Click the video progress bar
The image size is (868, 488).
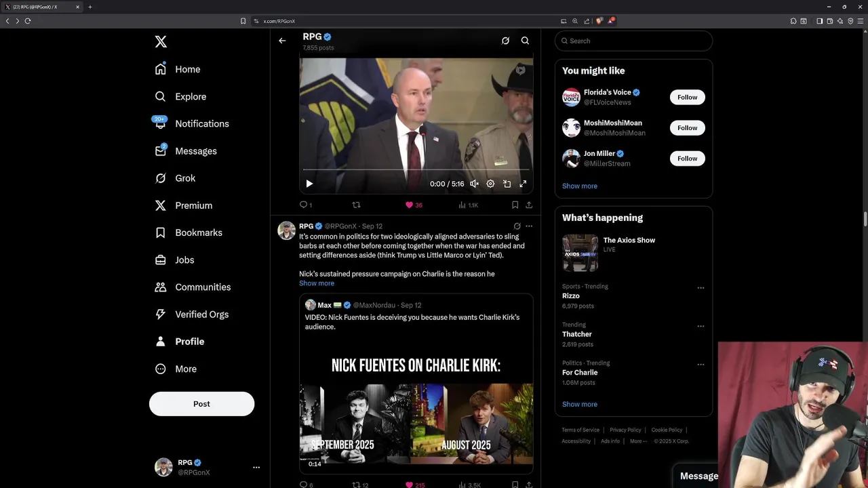point(416,169)
